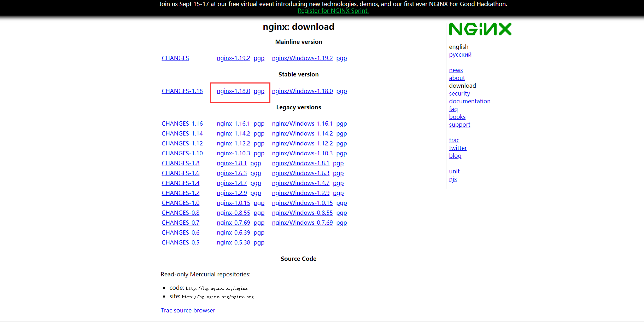
Task: Open the blog sidebar link
Action: tap(455, 156)
